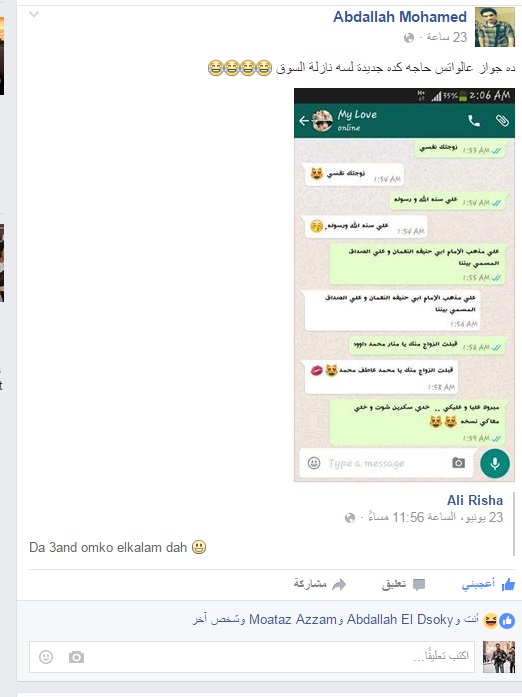Click the blue like reaction icon

507,621
